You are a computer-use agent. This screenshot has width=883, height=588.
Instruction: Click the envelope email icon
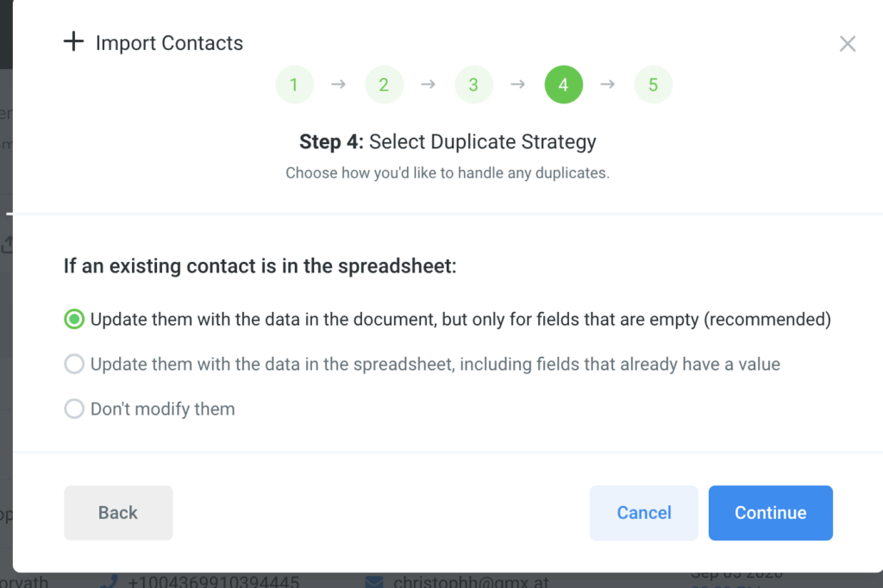pos(373,581)
